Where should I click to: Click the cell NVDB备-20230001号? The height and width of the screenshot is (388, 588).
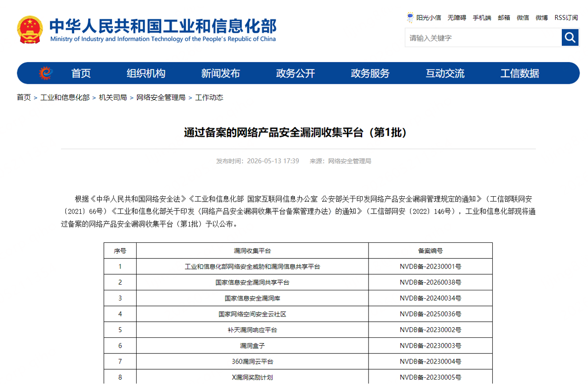(431, 267)
